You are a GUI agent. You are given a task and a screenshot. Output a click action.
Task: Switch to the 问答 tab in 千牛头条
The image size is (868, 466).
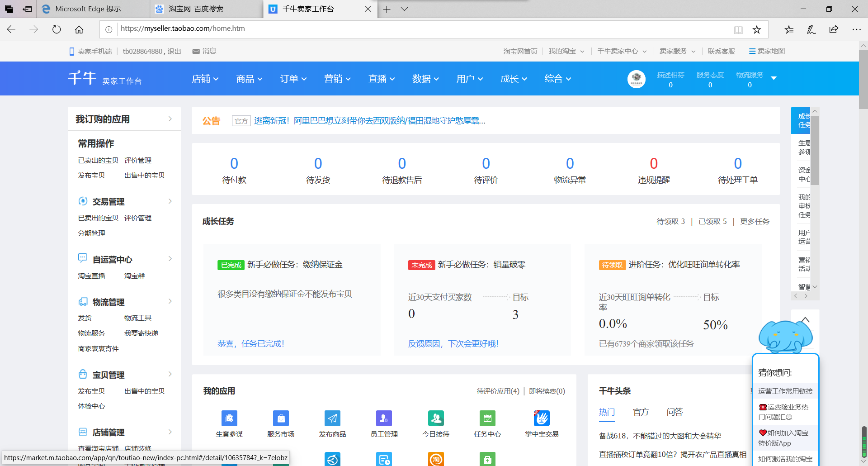point(675,412)
